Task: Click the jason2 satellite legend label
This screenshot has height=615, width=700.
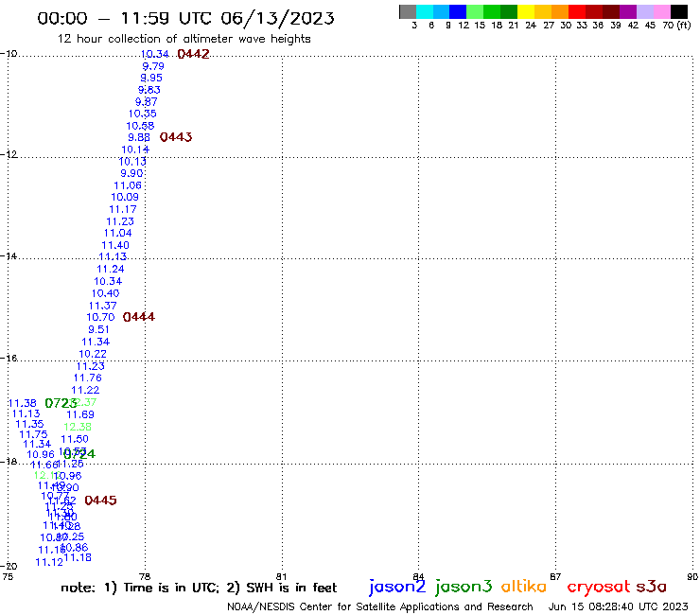Action: 397,587
